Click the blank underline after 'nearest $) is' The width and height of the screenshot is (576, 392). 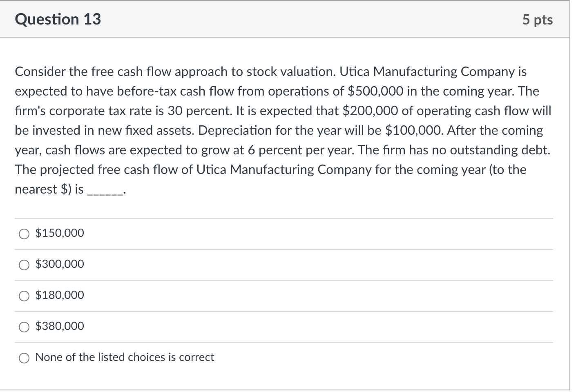click(105, 192)
